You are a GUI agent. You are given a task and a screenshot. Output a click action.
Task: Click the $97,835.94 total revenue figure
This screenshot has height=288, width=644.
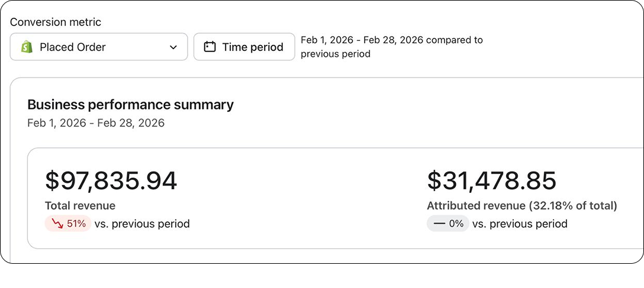[x=111, y=181]
